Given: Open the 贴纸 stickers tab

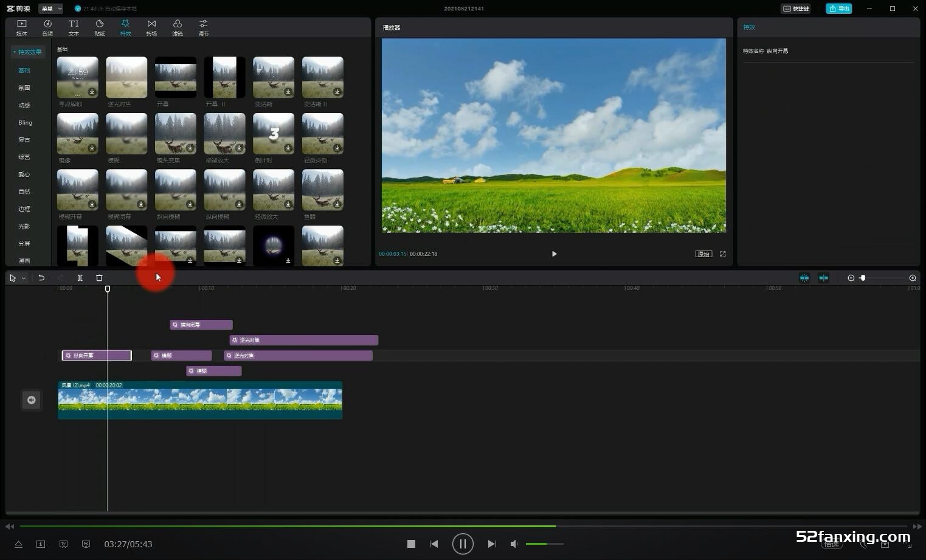Looking at the screenshot, I should [x=100, y=27].
